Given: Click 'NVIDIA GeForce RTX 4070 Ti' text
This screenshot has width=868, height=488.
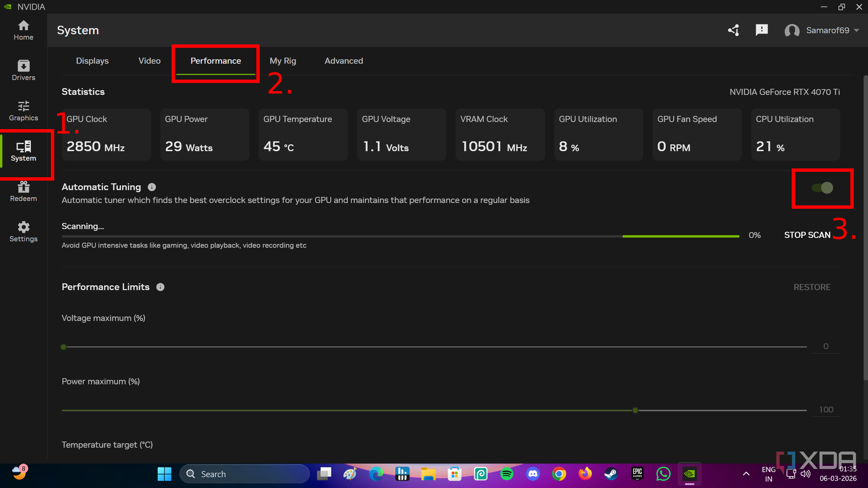Looking at the screenshot, I should 785,92.
